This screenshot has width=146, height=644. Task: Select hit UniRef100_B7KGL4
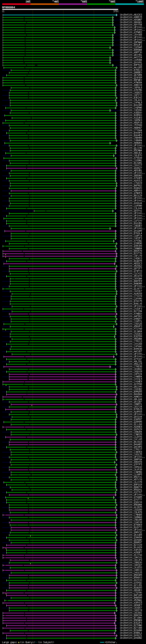(x=131, y=233)
